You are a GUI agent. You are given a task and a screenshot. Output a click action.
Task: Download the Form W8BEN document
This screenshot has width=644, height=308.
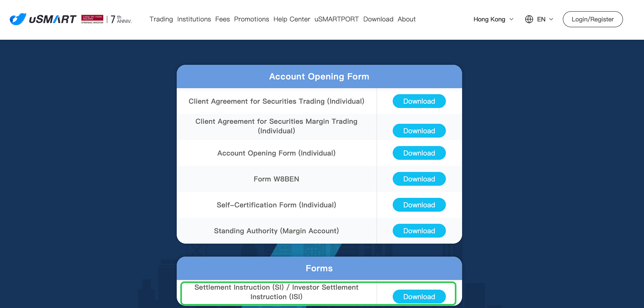[x=419, y=179]
